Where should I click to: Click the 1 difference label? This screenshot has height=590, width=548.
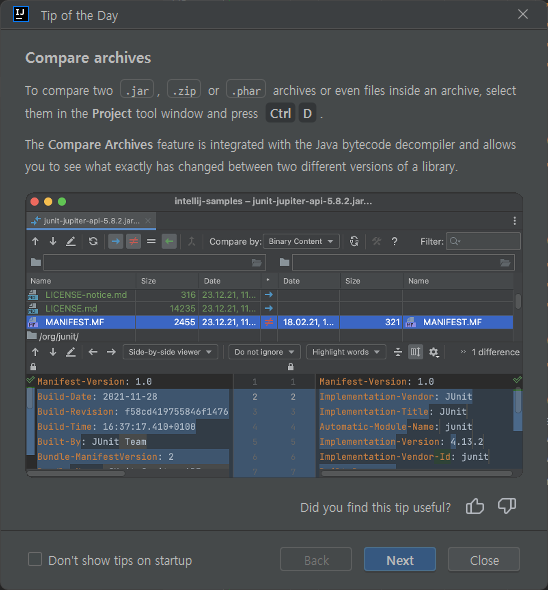coord(495,352)
